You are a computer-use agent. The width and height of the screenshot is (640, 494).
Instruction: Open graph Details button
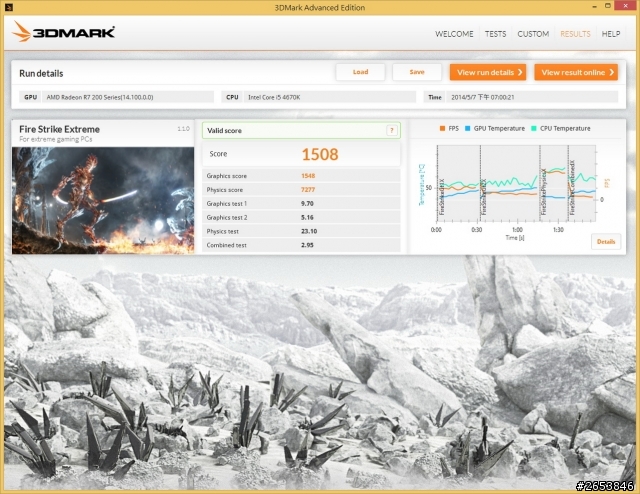pos(606,242)
